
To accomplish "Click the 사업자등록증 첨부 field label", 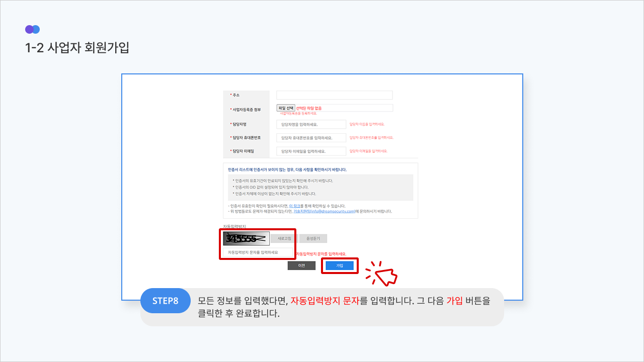I will (246, 110).
